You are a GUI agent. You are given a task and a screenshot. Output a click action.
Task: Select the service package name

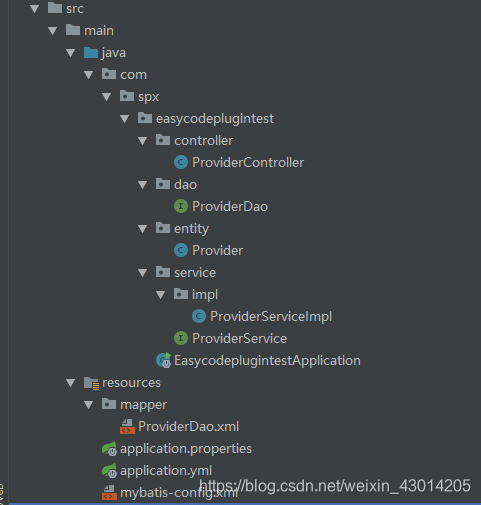(x=195, y=273)
